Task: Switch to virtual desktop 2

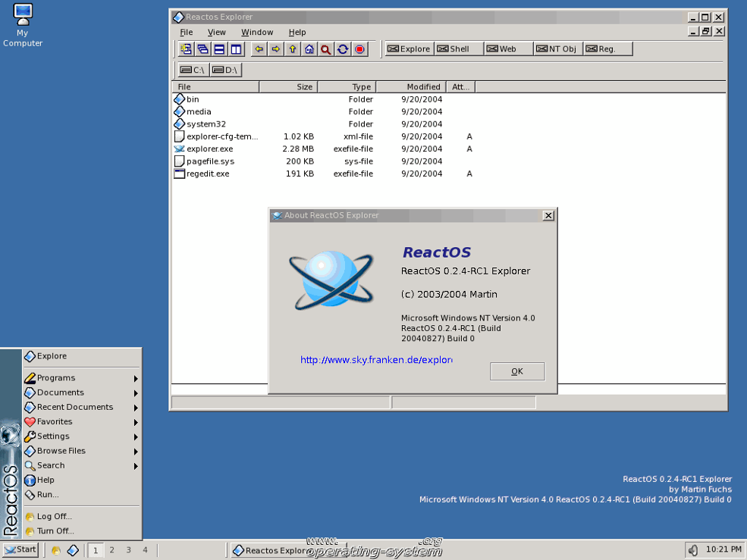Action: pyautogui.click(x=111, y=549)
